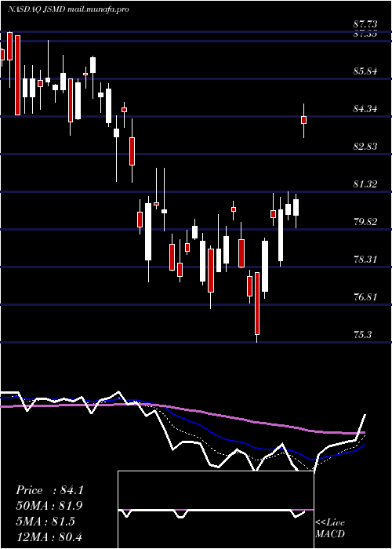Click the 75.3 price axis label
This screenshot has height=549, width=392.
(362, 335)
